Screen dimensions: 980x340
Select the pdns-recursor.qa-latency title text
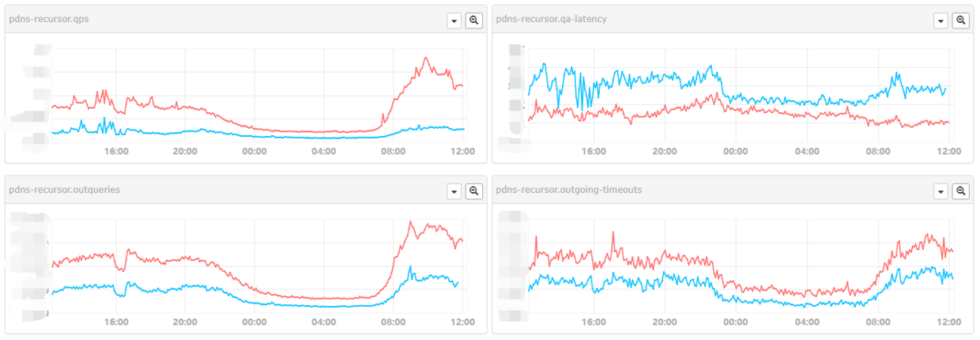tap(551, 19)
